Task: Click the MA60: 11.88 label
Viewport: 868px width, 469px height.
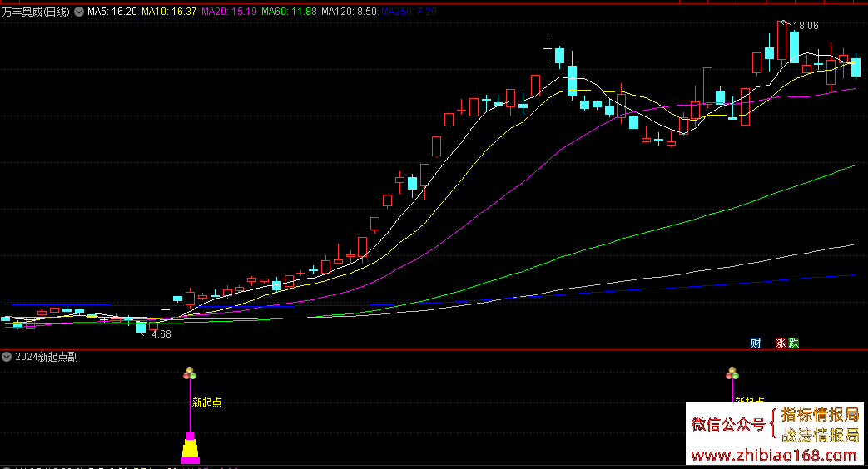Action: [289, 12]
